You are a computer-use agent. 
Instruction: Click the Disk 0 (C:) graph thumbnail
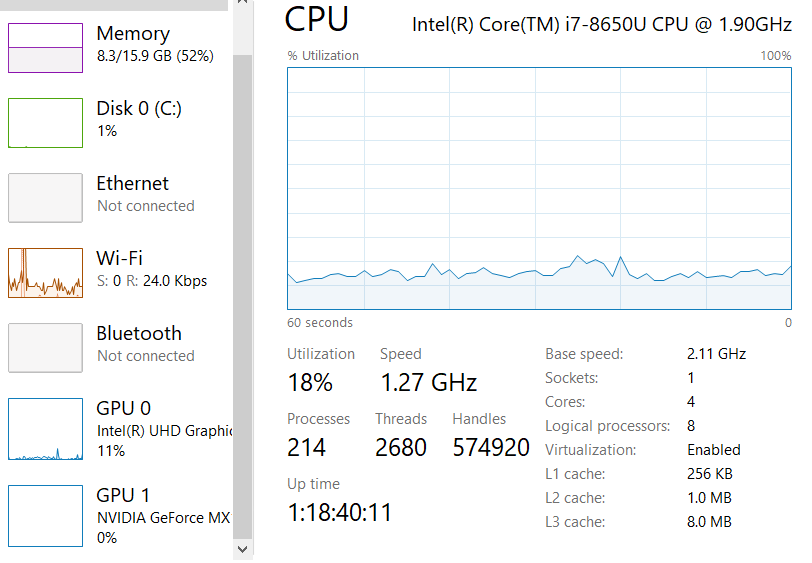point(45,123)
